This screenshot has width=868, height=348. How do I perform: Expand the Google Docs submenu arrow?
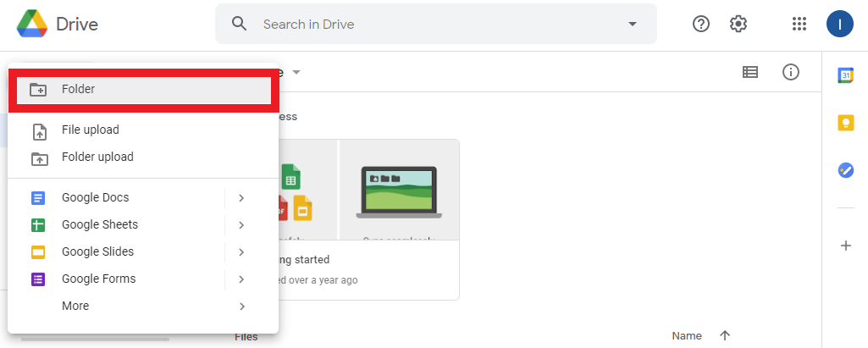coord(241,198)
